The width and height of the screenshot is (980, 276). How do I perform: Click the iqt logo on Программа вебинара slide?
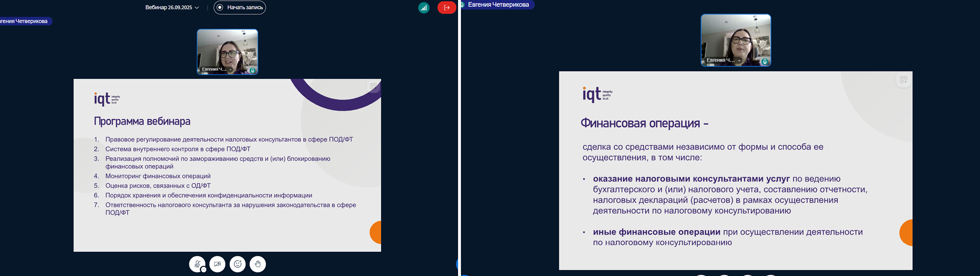(107, 98)
